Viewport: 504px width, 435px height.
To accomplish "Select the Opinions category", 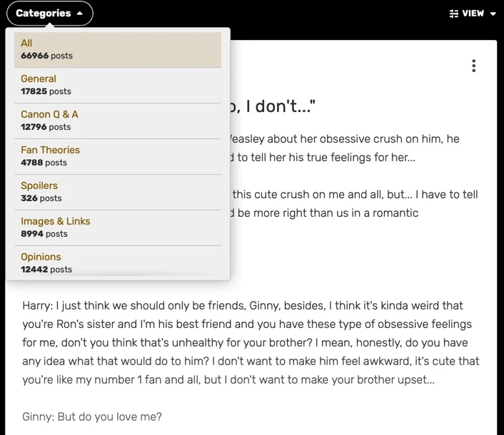I will coord(118,262).
